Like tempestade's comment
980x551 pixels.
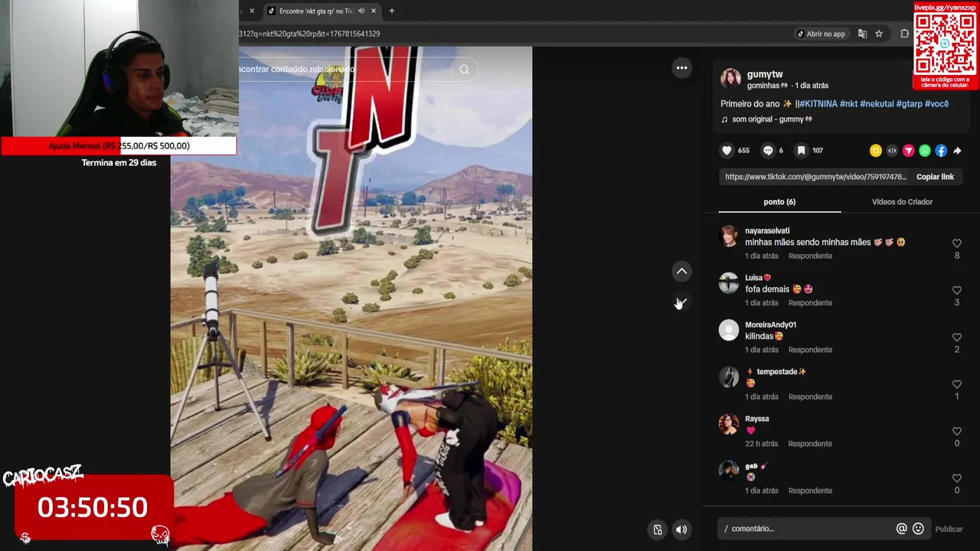(956, 384)
